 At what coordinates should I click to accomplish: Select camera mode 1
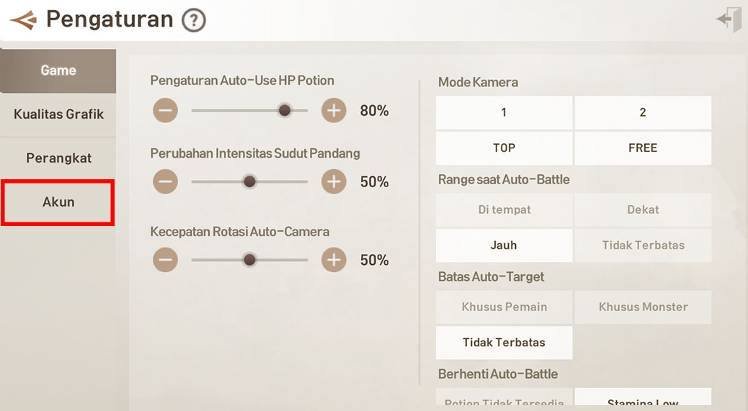[x=504, y=113]
